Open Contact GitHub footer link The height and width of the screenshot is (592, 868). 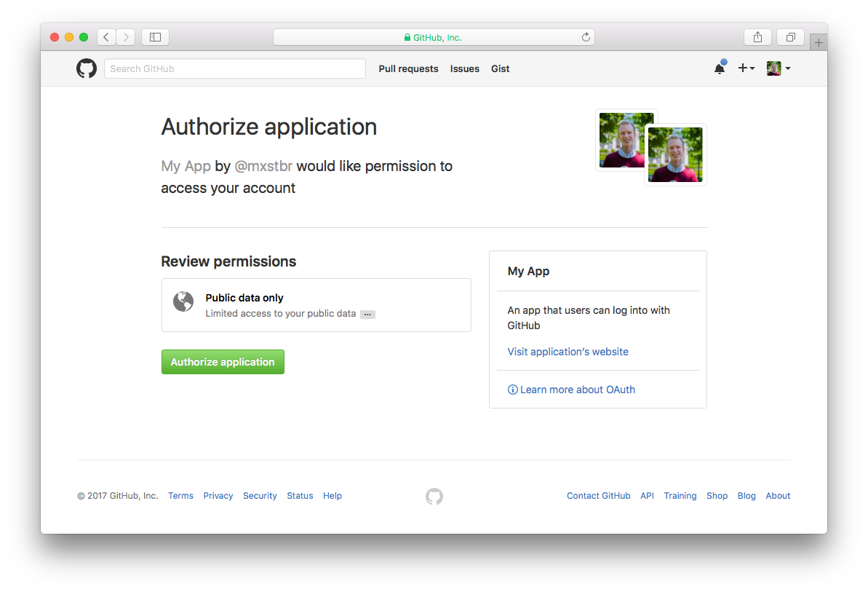click(598, 496)
